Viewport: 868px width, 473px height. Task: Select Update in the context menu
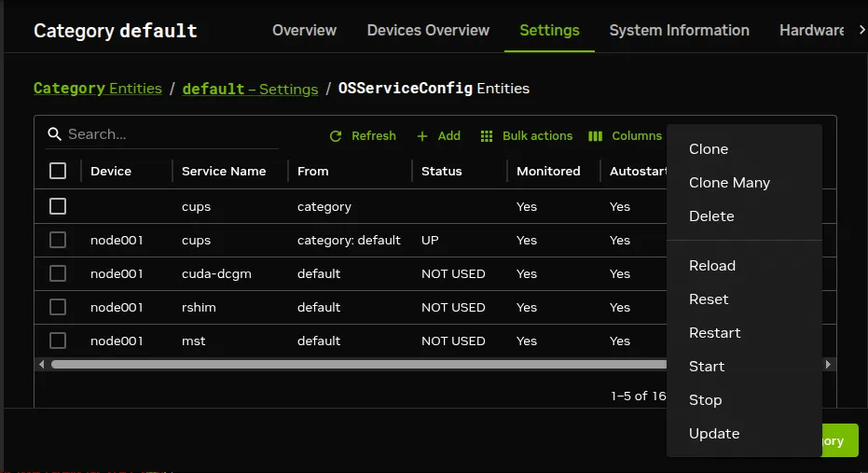pos(744,434)
